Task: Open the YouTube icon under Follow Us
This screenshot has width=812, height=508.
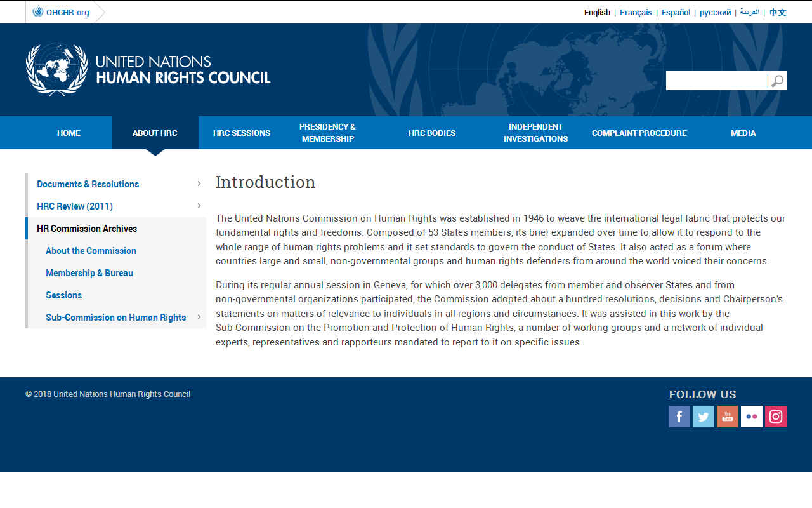Action: [x=728, y=417]
